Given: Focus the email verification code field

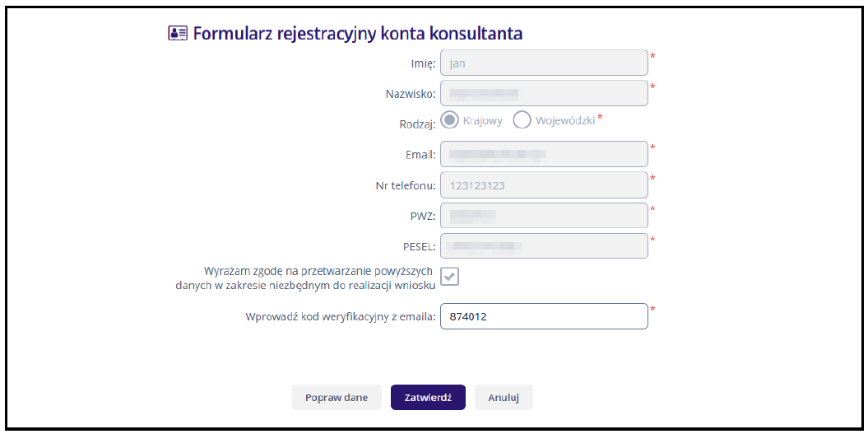Looking at the screenshot, I should (x=544, y=316).
